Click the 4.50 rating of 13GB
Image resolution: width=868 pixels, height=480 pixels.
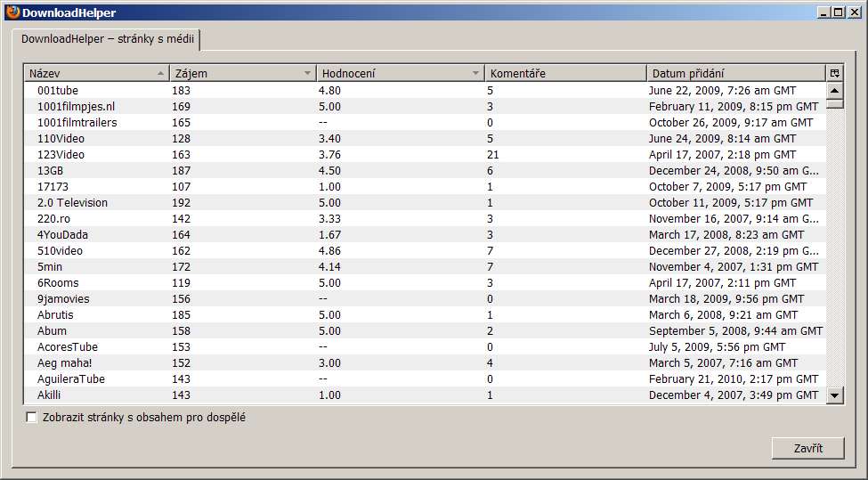tap(329, 170)
